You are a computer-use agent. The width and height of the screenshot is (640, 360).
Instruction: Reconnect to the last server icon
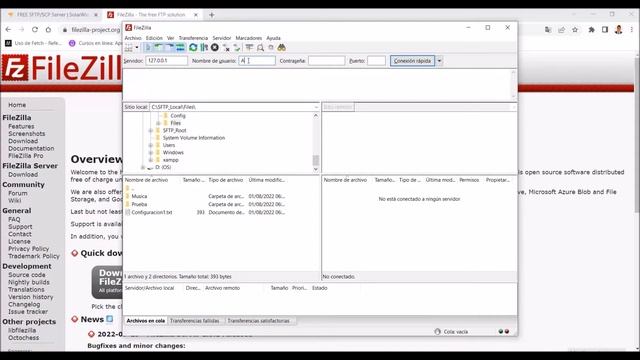coord(237,48)
